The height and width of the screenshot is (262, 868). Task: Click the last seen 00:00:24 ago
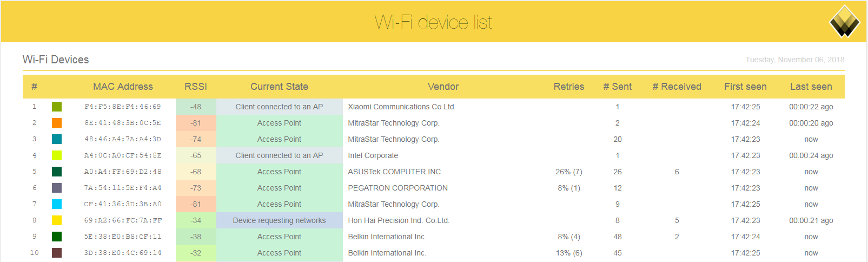pos(811,155)
